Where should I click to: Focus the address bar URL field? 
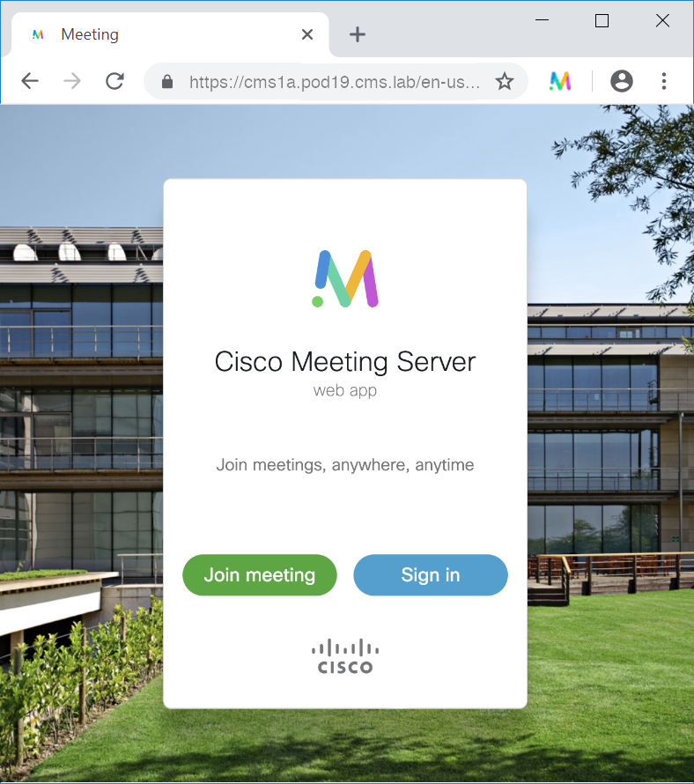[x=335, y=82]
